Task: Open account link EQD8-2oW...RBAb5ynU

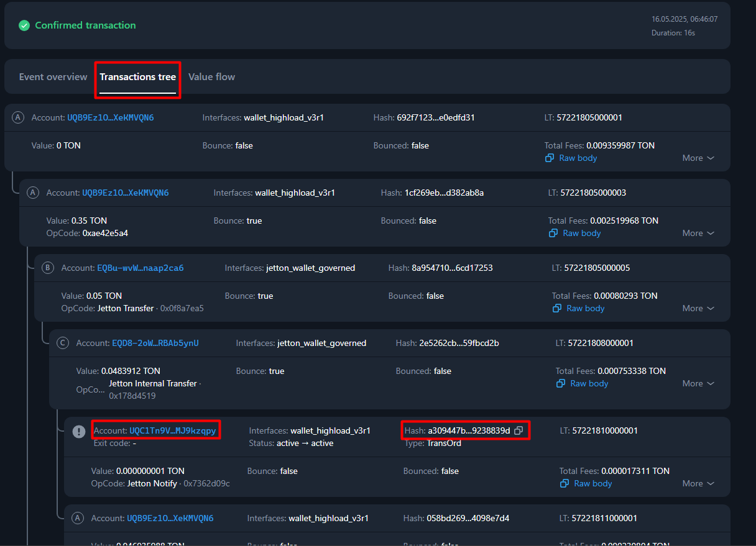Action: coord(155,344)
